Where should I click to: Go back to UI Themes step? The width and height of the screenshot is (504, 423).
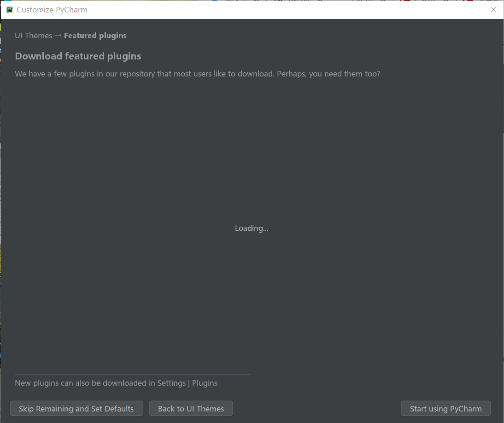[x=191, y=408]
